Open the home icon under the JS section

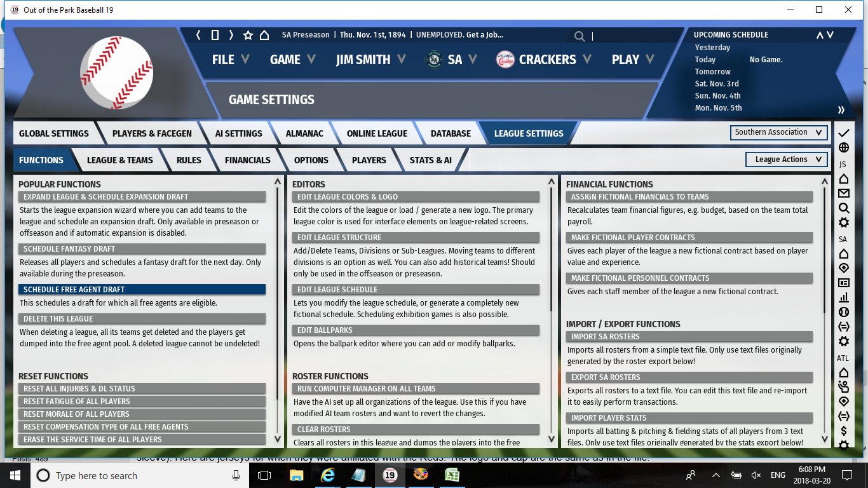[843, 179]
